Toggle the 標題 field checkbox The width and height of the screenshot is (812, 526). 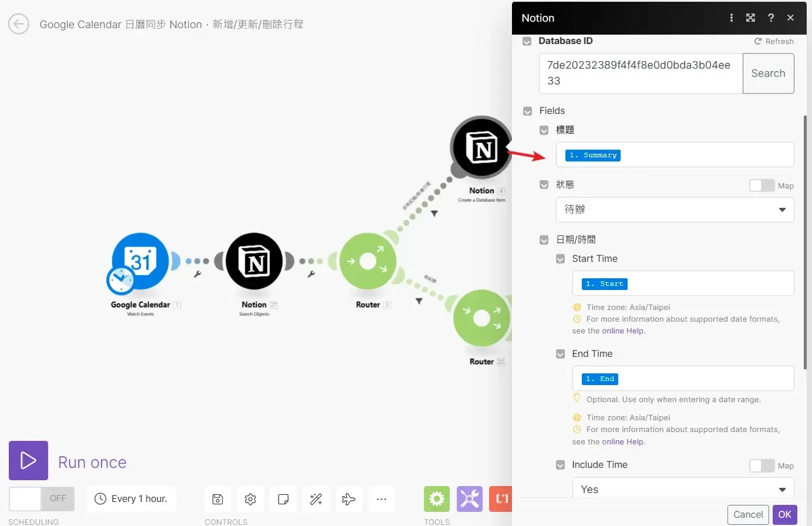(x=544, y=130)
